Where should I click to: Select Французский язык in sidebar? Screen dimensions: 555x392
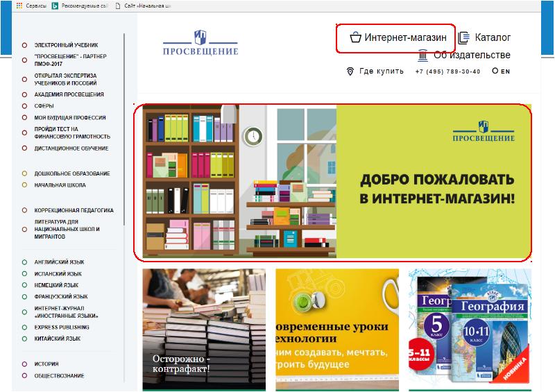pyautogui.click(x=61, y=297)
